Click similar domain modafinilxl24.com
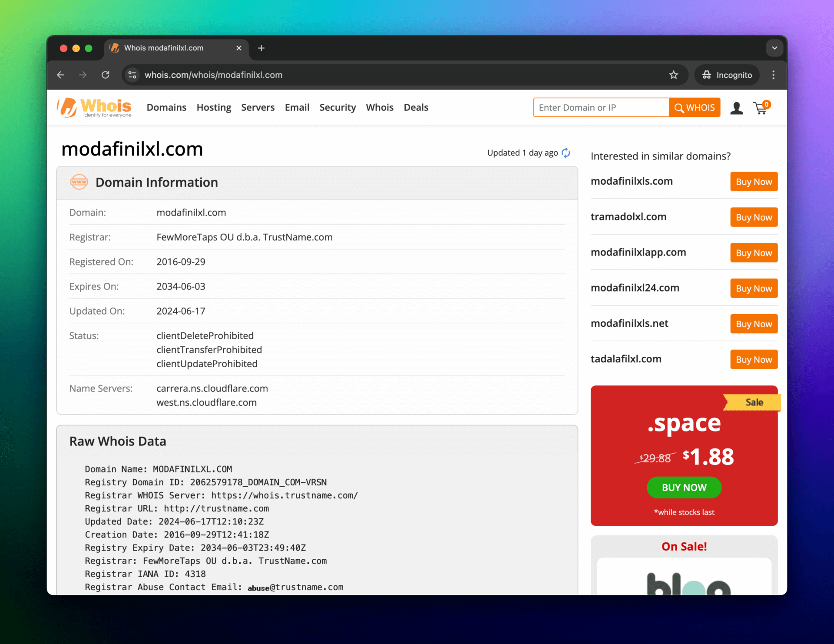This screenshot has height=644, width=834. coord(635,288)
